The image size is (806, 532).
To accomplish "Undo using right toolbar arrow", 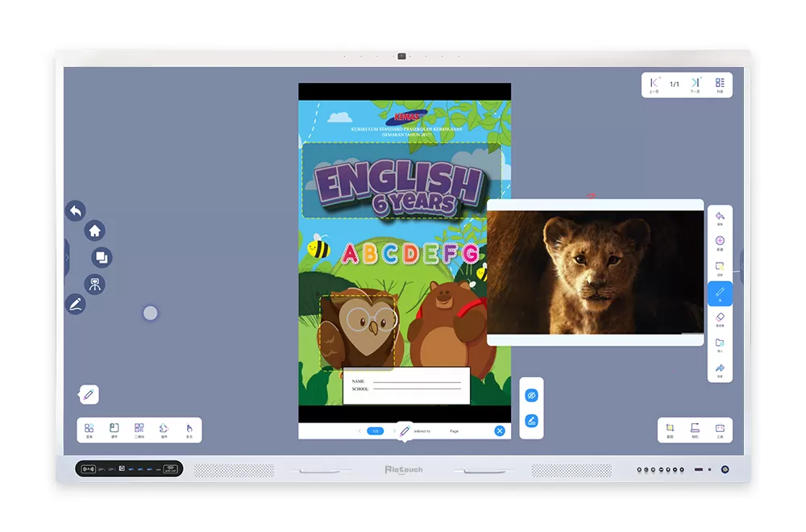I will 720,218.
